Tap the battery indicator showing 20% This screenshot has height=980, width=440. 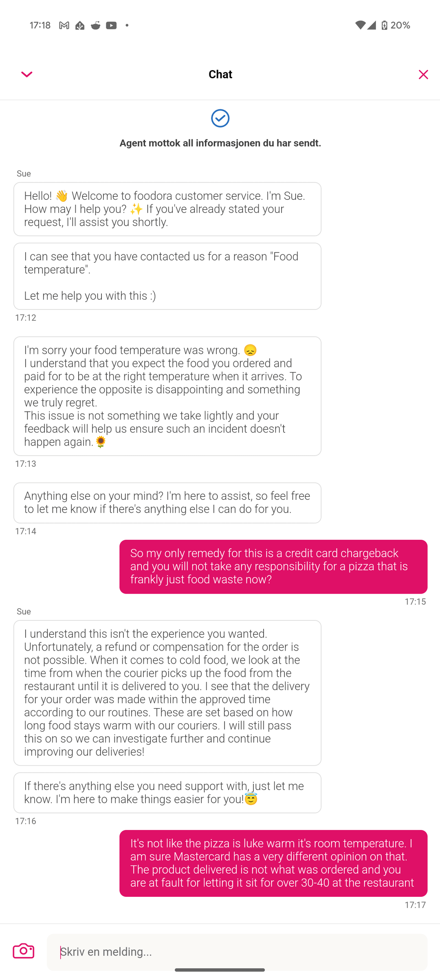pos(395,25)
